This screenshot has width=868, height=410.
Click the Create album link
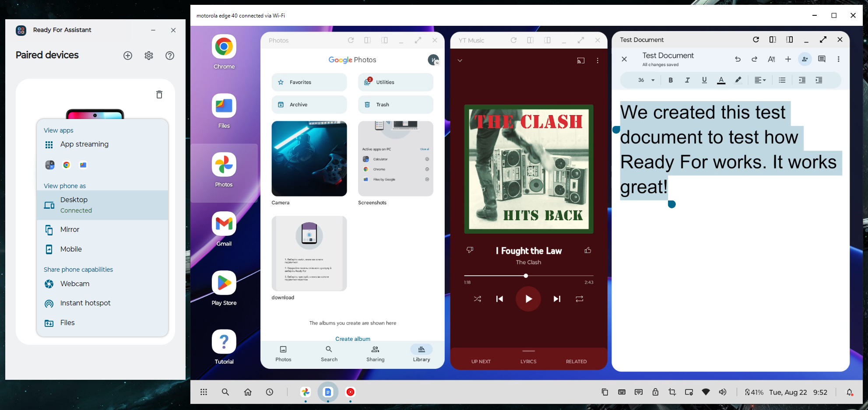[x=353, y=339]
